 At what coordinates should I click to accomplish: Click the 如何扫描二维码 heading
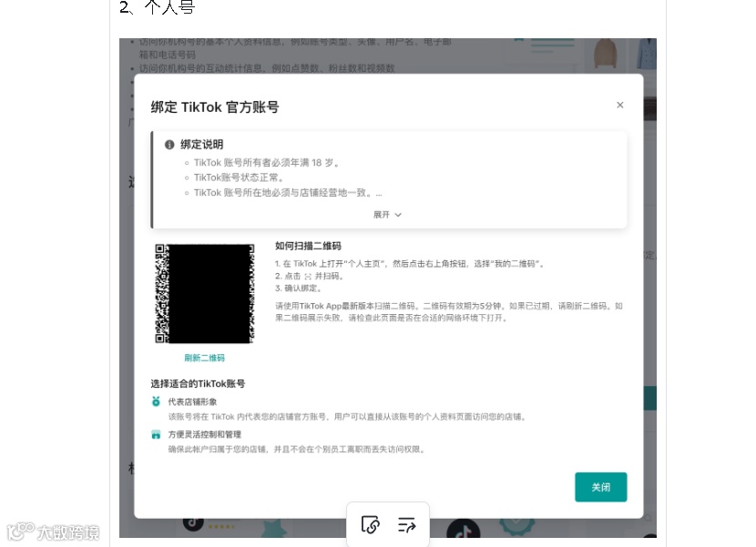tap(308, 247)
